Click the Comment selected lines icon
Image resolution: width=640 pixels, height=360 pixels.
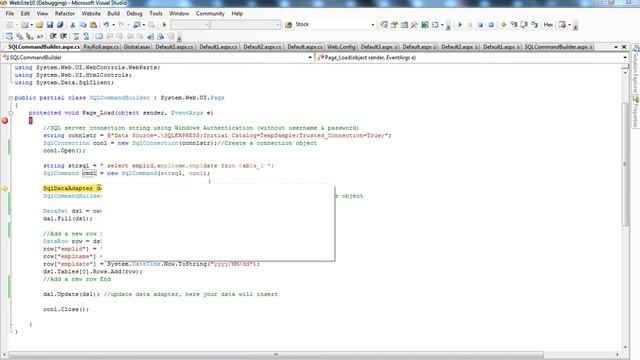76,36
